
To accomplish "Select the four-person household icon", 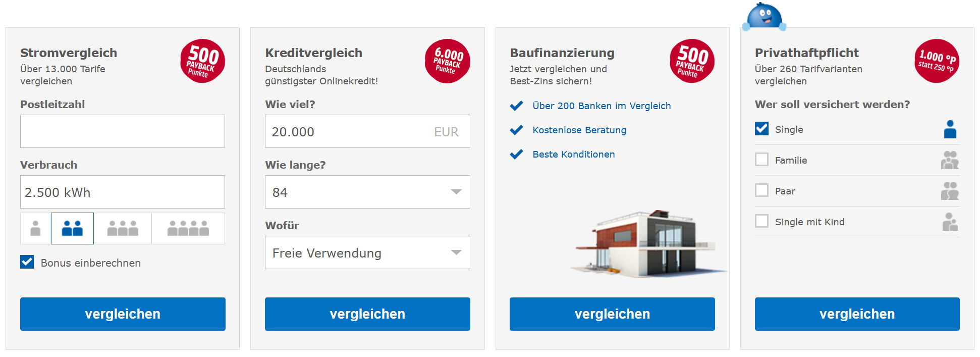I will point(188,228).
